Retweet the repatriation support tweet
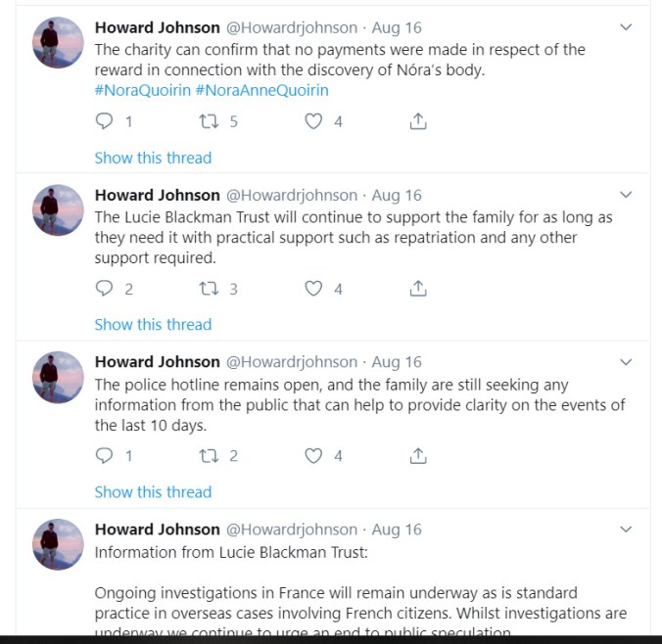The width and height of the screenshot is (662, 644). tap(208, 289)
